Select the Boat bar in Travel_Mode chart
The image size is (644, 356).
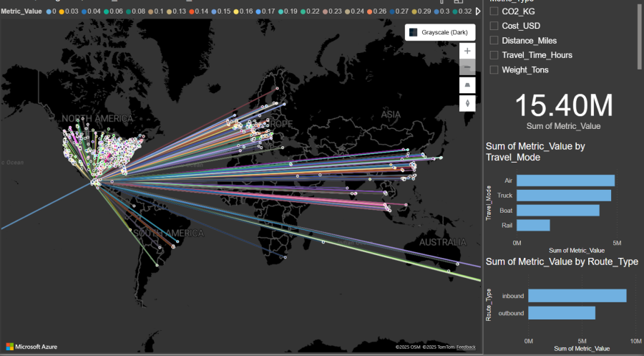pyautogui.click(x=557, y=211)
